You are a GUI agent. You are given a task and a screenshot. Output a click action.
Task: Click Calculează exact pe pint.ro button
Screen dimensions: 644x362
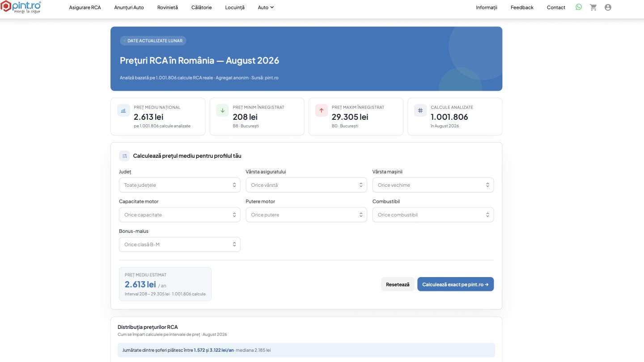tap(455, 284)
